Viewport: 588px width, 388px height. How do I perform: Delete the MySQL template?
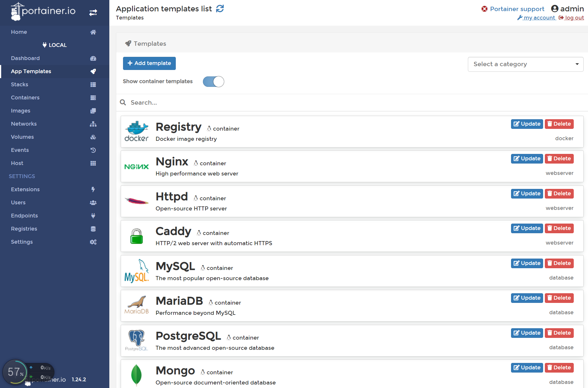559,263
